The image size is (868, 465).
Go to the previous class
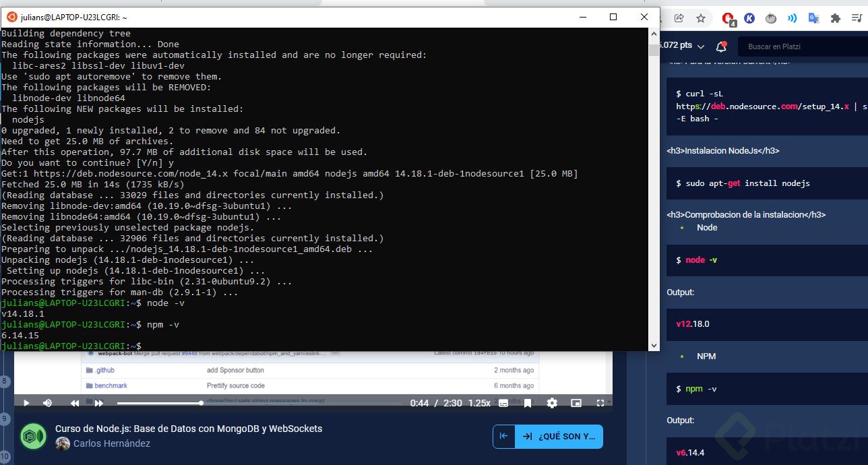point(503,436)
